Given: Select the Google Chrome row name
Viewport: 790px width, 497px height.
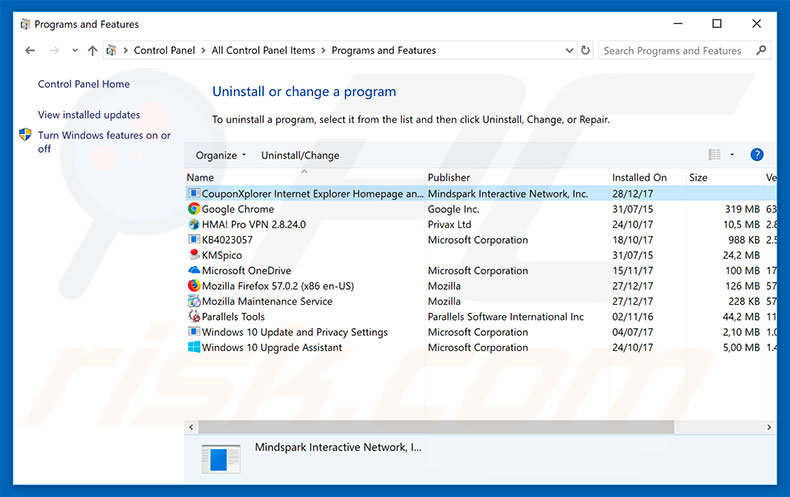Looking at the screenshot, I should 238,209.
